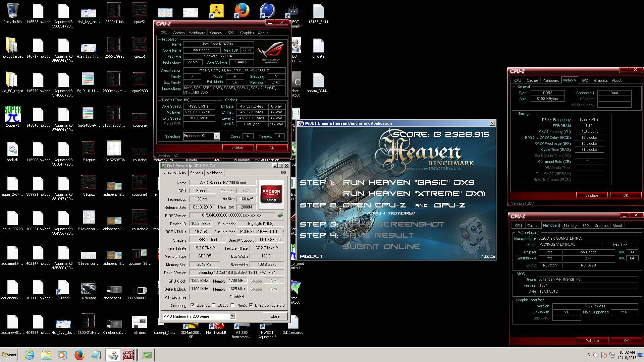Select Graphics tab in CPU-Z Memory window
Viewport: 644px width, 362px height.
point(601,80)
